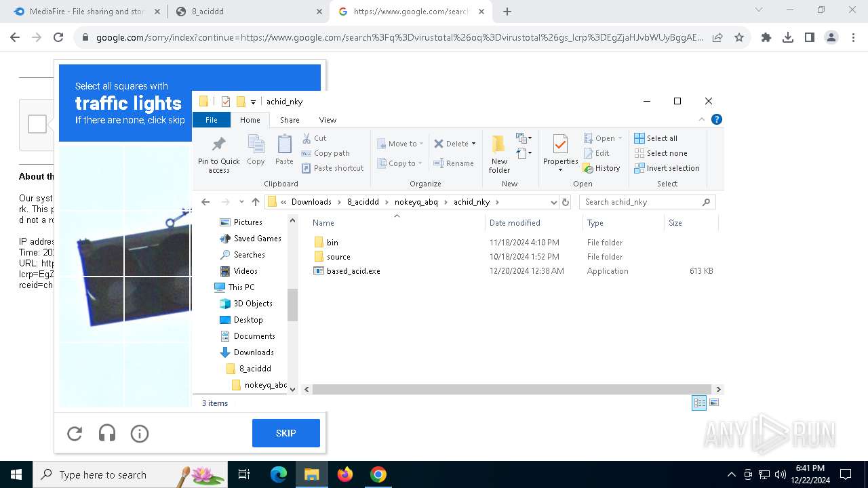Select the bin folder

(332, 242)
